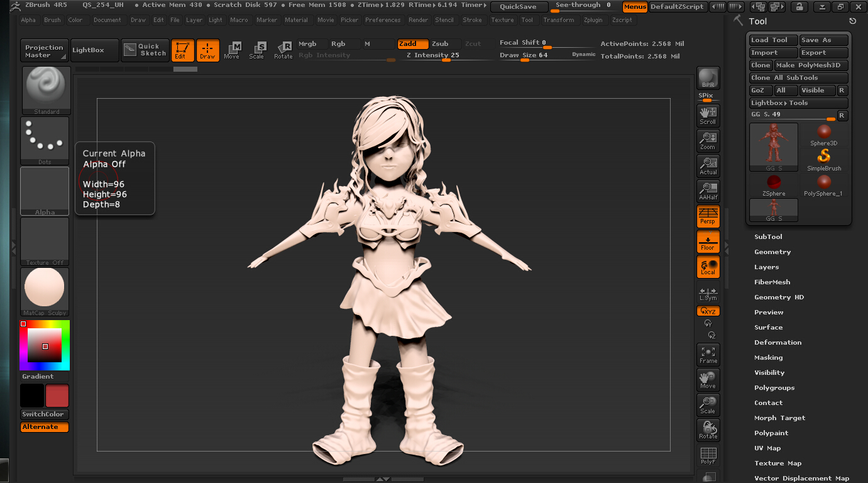This screenshot has width=868, height=483.
Task: Click the Load Tool button
Action: pos(773,40)
